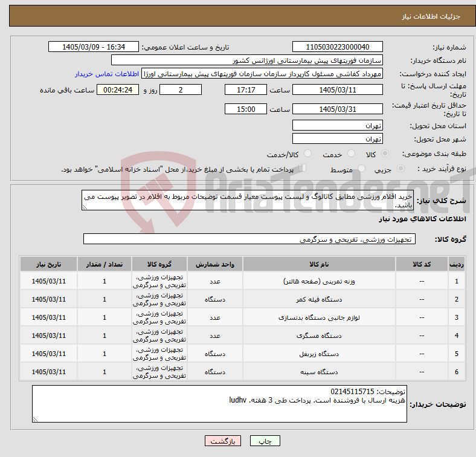Click the response deadline date 1405/03/11 field
476x457 pixels.
pyautogui.click(x=337, y=89)
